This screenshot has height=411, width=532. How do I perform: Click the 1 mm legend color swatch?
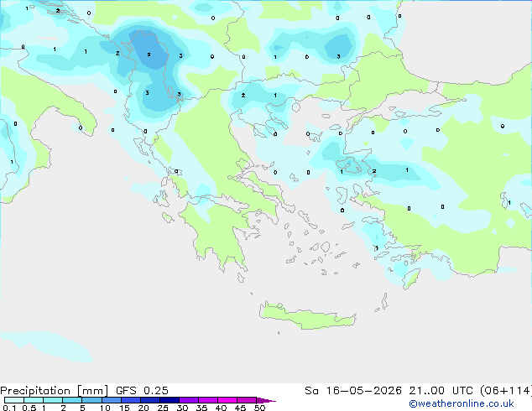pyautogui.click(x=53, y=400)
